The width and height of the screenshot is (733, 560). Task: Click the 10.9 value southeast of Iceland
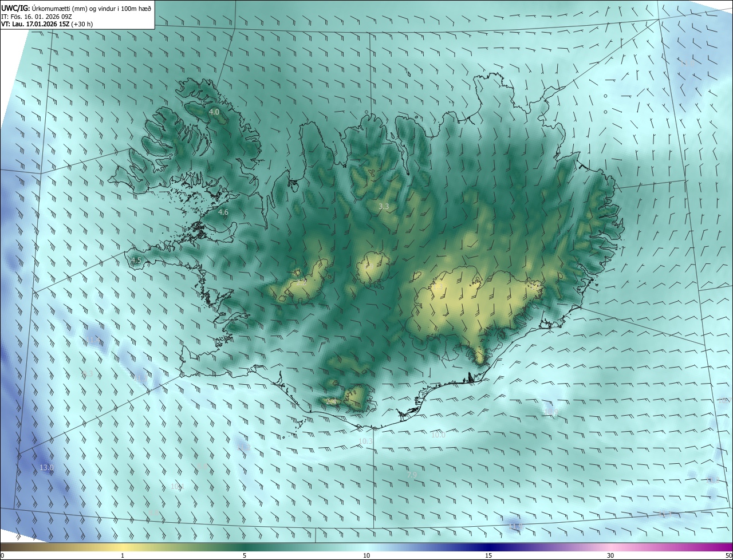click(x=551, y=412)
